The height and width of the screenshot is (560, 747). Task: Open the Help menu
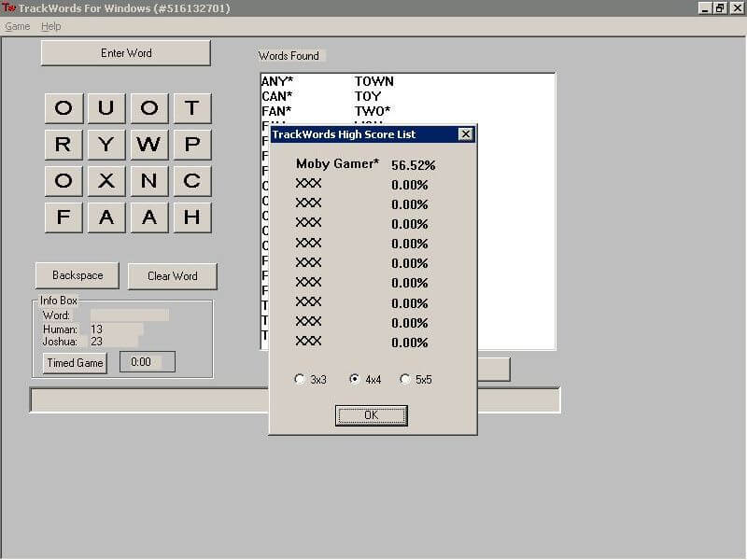point(50,27)
